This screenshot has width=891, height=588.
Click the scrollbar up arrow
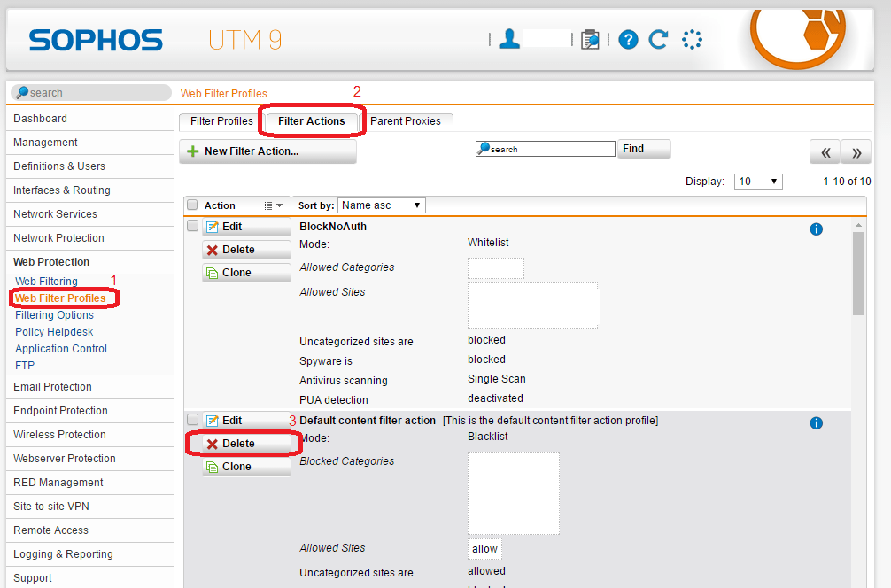858,226
